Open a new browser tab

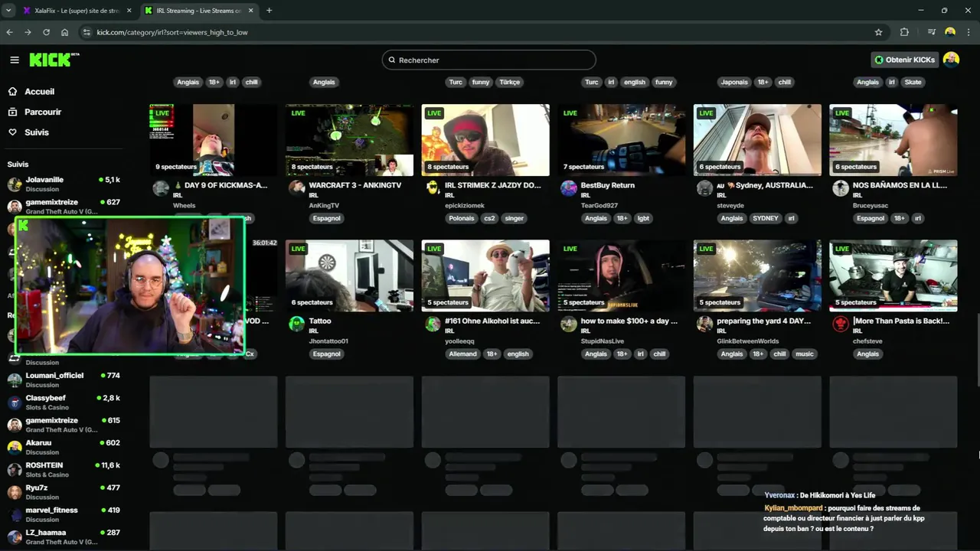[269, 11]
